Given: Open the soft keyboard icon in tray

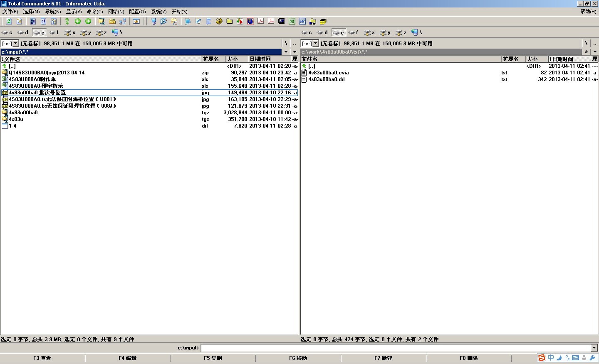Looking at the screenshot, I should 576,358.
